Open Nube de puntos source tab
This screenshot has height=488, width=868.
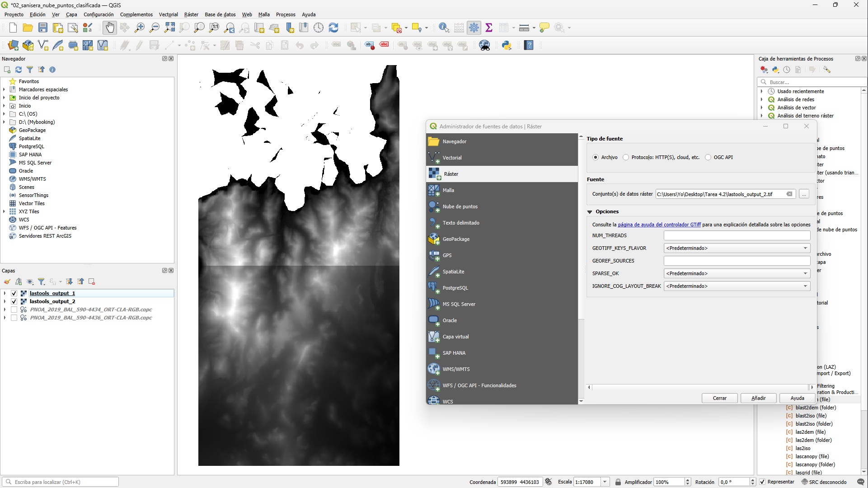[460, 206]
